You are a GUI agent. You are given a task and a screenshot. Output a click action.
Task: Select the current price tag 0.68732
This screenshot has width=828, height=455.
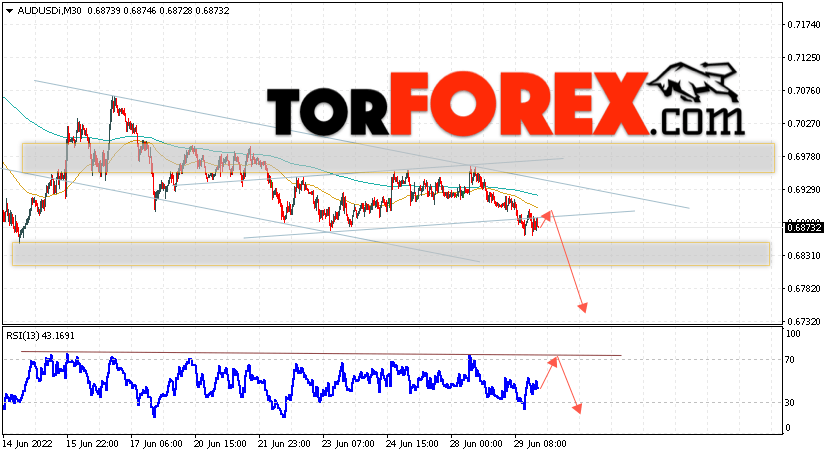click(804, 228)
